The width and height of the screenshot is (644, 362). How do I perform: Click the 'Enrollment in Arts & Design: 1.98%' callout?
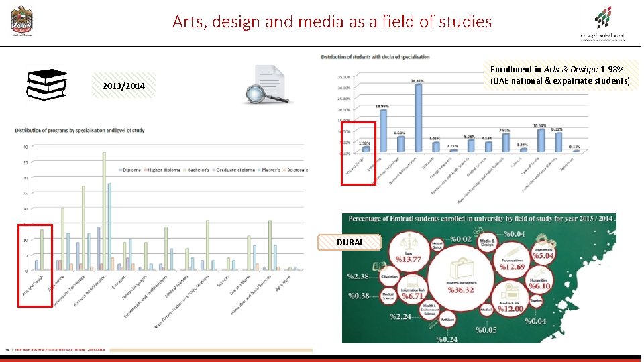pos(559,74)
